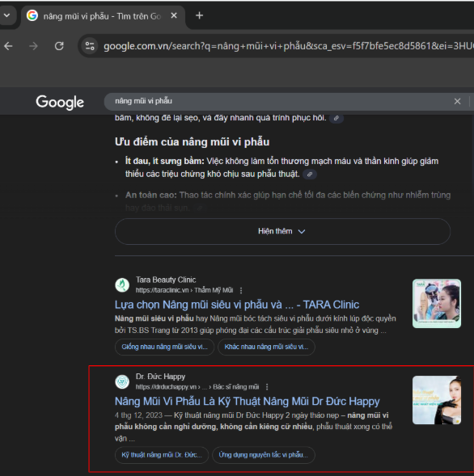Open a new tab with plus button
Viewport: 474px width, 476px height.
[x=199, y=15]
